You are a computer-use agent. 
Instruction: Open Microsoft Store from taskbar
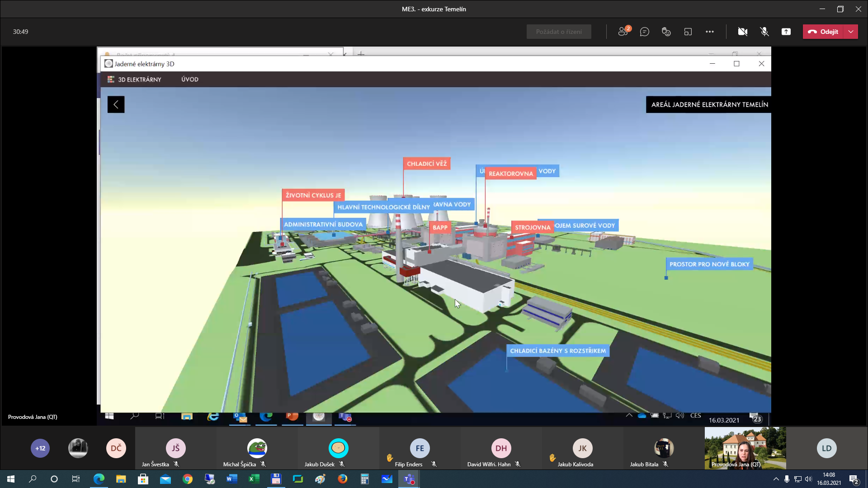coord(143,479)
